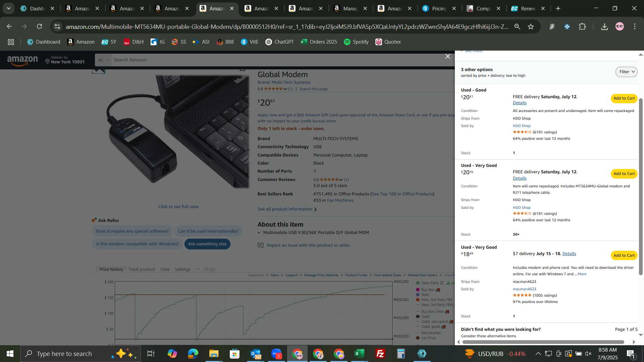
Task: Open the Amazon bookmark
Action: pos(81,42)
